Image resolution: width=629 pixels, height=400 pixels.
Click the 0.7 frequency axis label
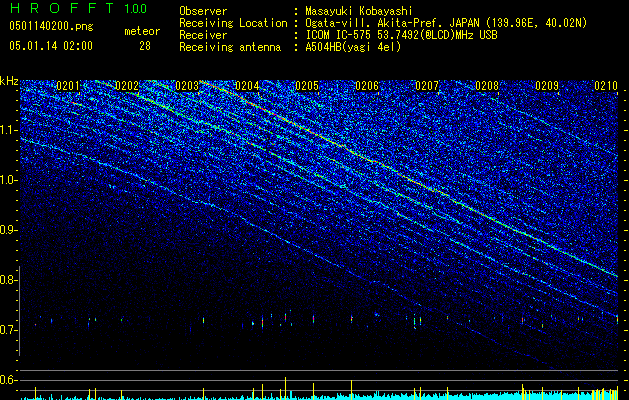(x=9, y=330)
